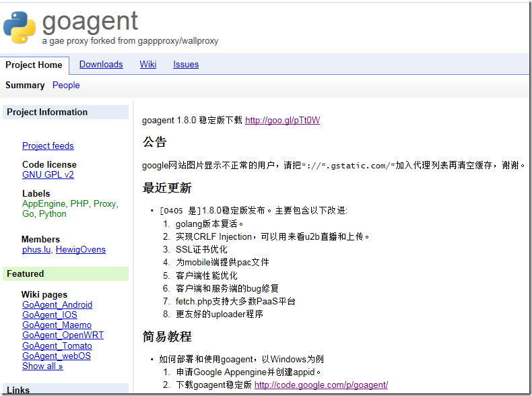Expand wiki list with Show all »
Image resolution: width=532 pixels, height=396 pixels.
click(42, 366)
